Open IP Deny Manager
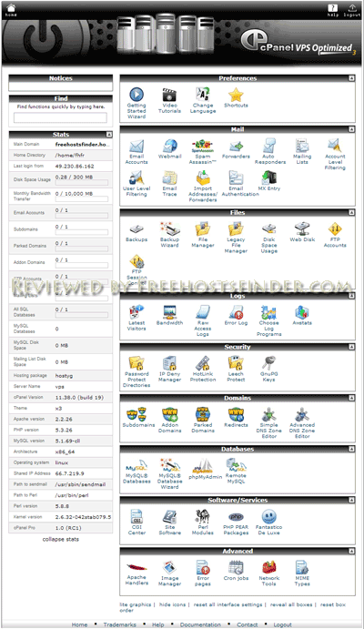Viewport: 364px width, 629px height. point(169,369)
